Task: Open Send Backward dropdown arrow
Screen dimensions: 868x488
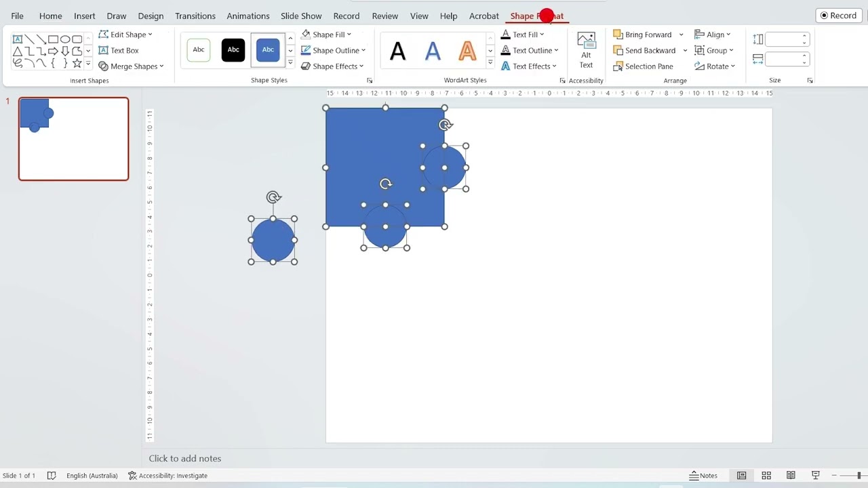Action: [685, 50]
